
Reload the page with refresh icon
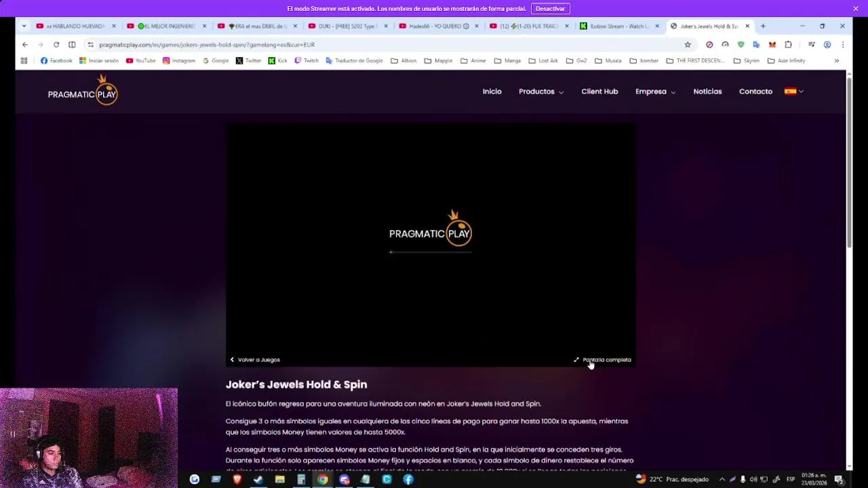56,45
